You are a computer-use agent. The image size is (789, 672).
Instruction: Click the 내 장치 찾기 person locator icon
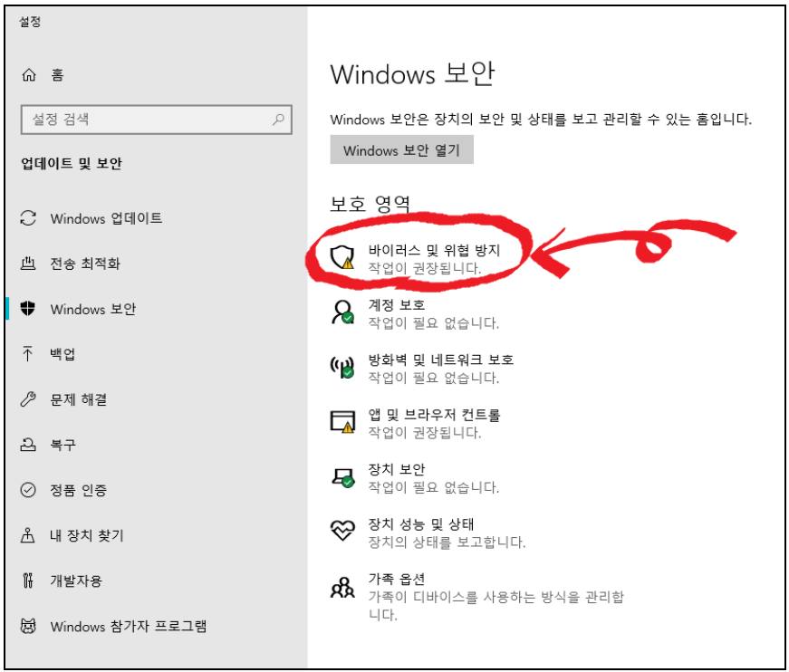28,534
